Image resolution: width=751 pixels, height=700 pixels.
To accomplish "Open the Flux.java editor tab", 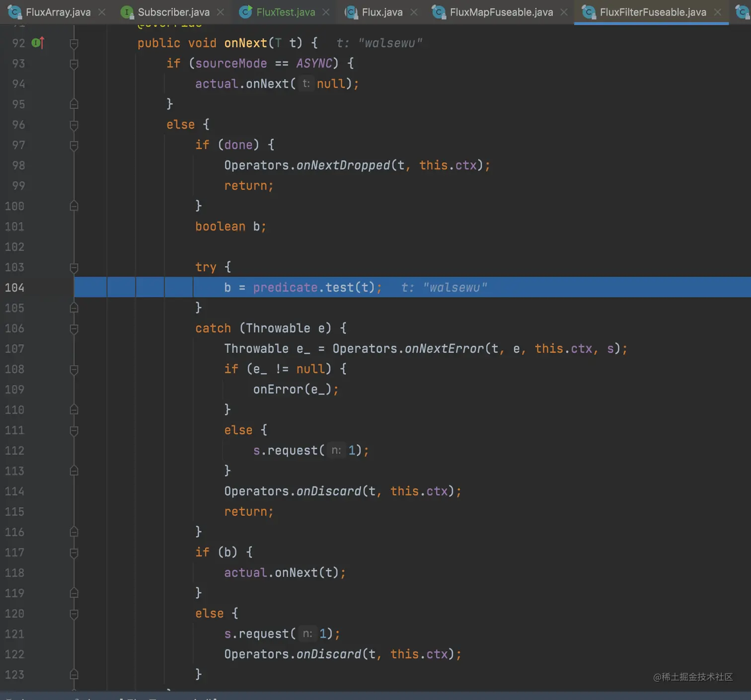I will [x=382, y=12].
